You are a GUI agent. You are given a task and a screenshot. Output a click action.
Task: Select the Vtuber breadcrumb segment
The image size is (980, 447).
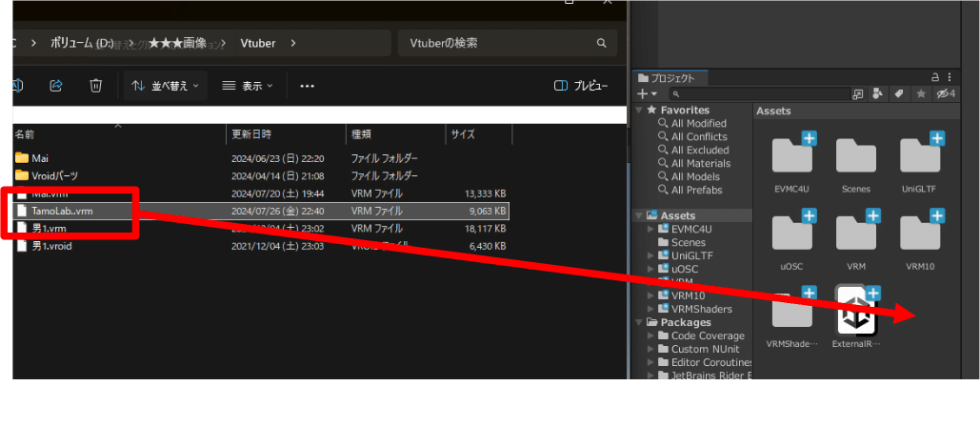(258, 43)
